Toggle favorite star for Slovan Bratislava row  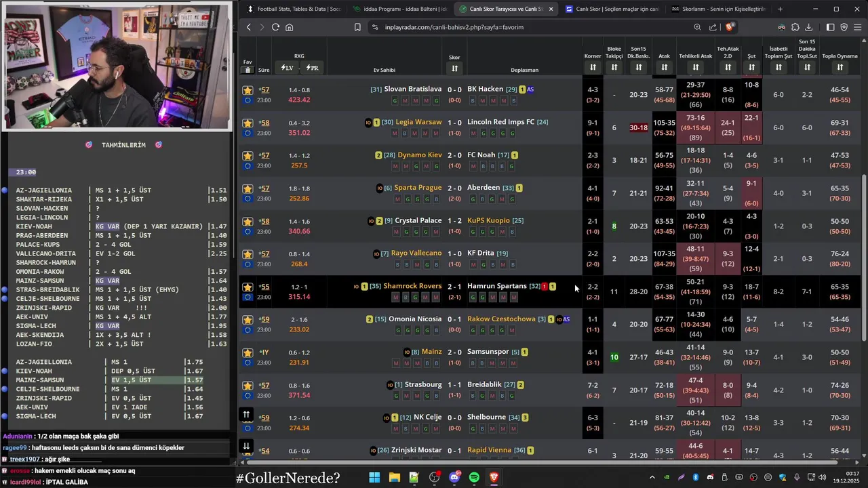click(x=248, y=90)
